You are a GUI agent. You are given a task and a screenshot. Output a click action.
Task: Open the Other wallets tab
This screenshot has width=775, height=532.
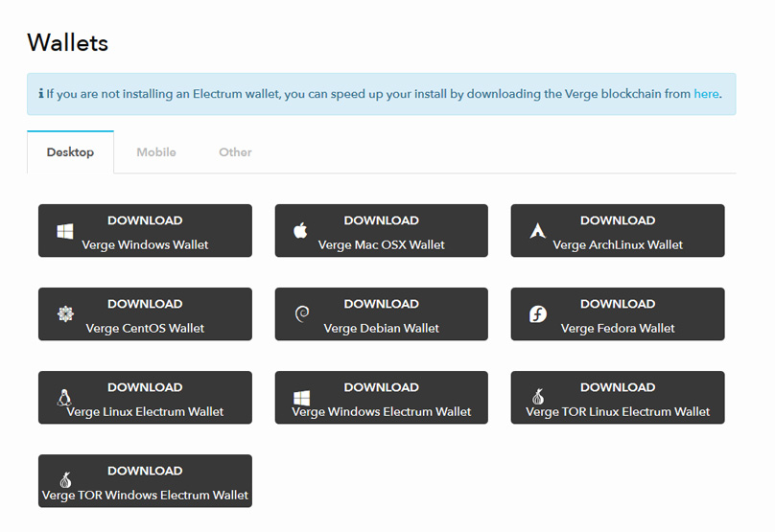coord(235,152)
